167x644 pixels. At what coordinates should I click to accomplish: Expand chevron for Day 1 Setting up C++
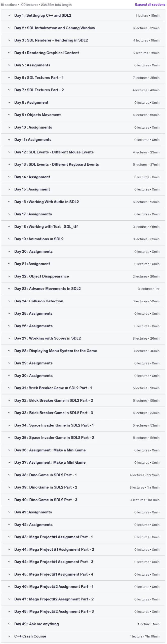(x=9, y=15)
